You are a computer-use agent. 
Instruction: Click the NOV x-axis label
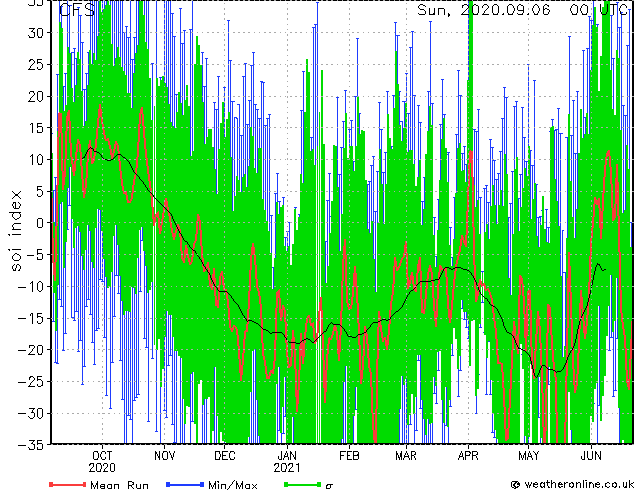tap(165, 456)
